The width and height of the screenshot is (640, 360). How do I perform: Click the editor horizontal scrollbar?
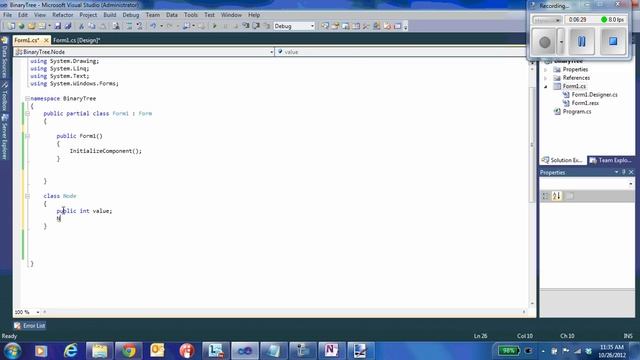click(x=284, y=312)
